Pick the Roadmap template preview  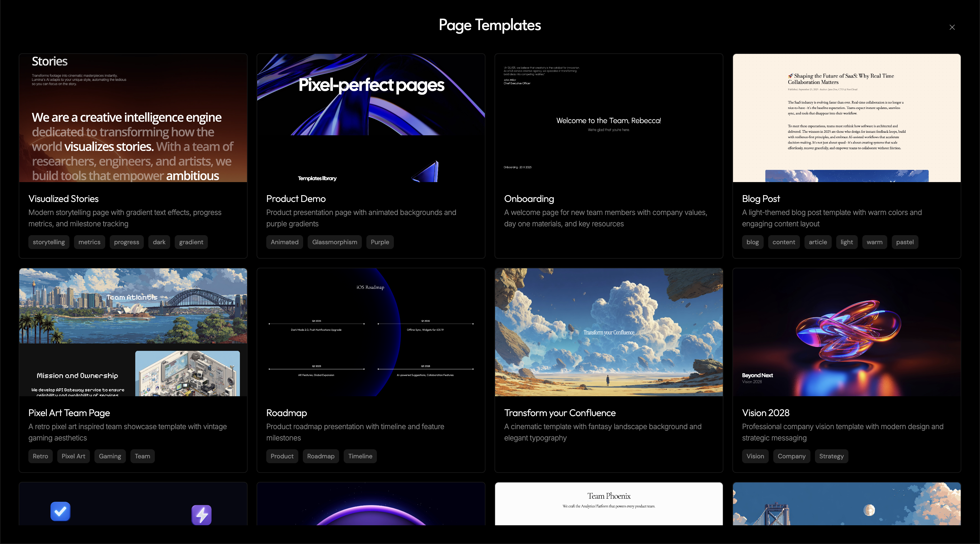tap(371, 332)
